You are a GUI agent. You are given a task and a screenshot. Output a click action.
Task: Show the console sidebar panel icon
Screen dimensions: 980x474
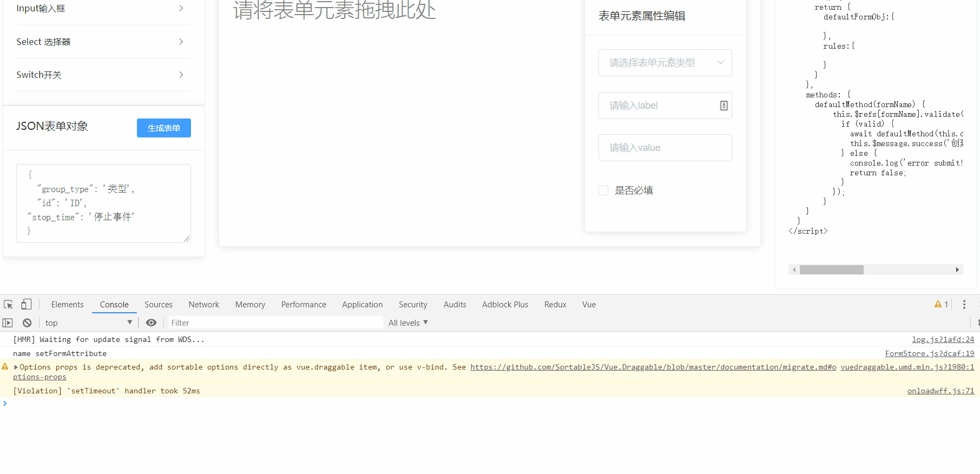click(8, 323)
